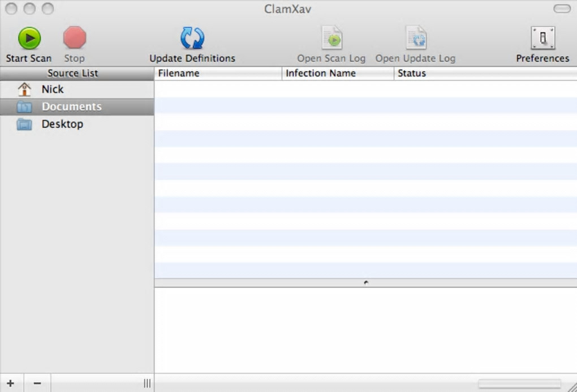The height and width of the screenshot is (392, 577).
Task: Click the scan progress bar
Action: point(519,384)
